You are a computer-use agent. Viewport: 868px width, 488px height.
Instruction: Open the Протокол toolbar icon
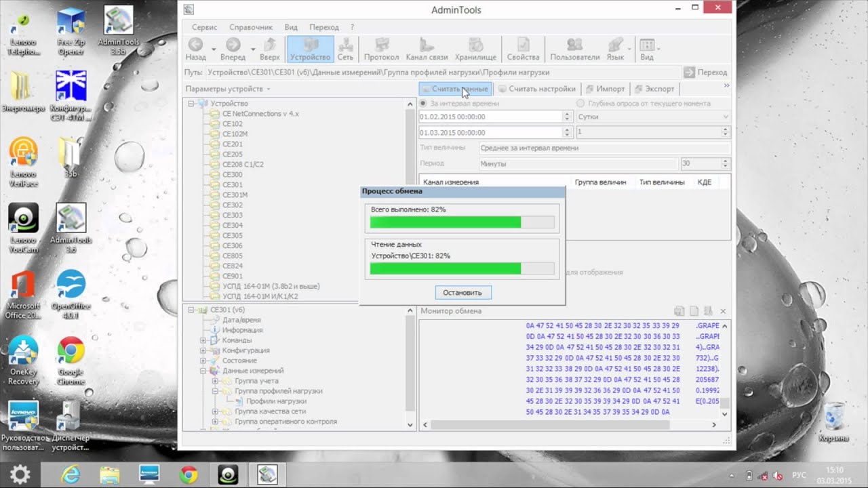click(381, 49)
